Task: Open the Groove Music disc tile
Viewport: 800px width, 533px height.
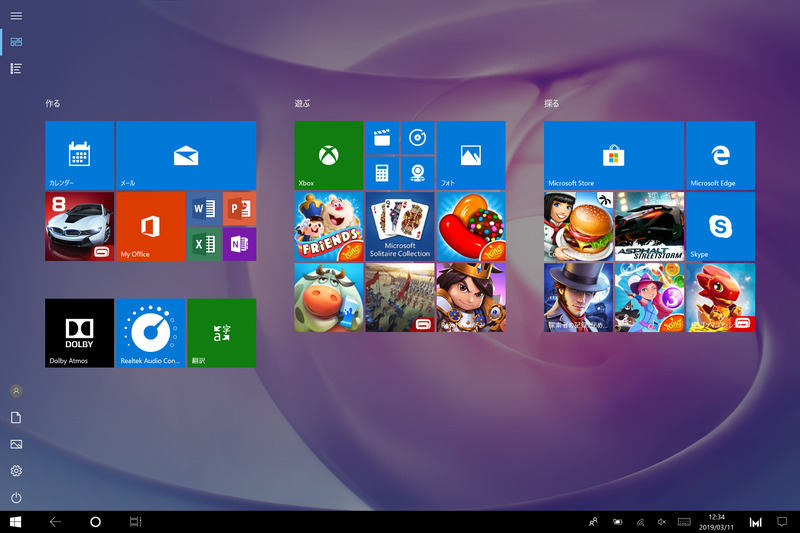Action: point(417,138)
